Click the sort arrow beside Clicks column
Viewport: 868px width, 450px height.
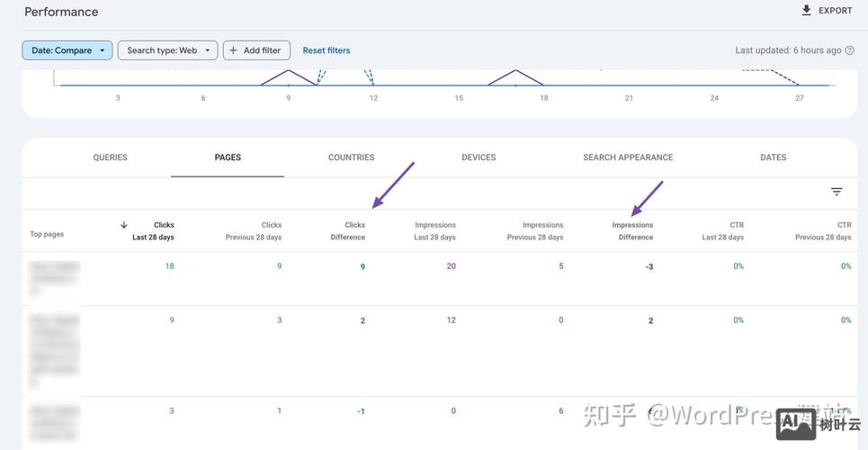(124, 225)
